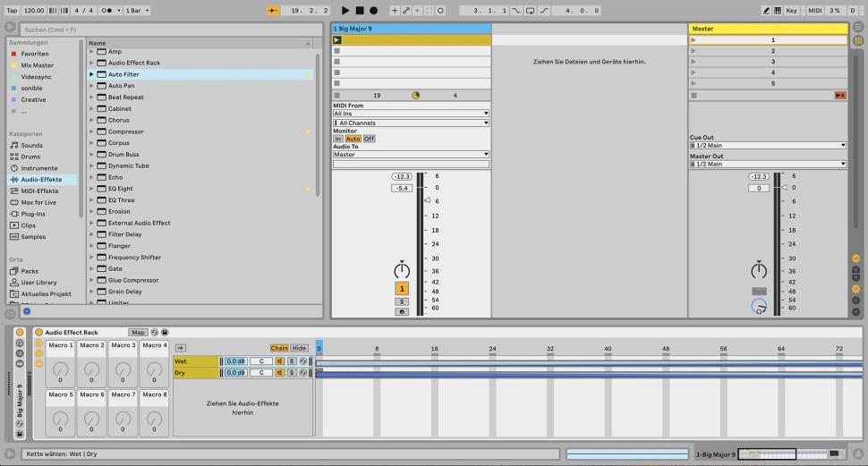Save the Audio Effect Rack preset with disk icon
This screenshot has height=466, width=868.
point(165,333)
